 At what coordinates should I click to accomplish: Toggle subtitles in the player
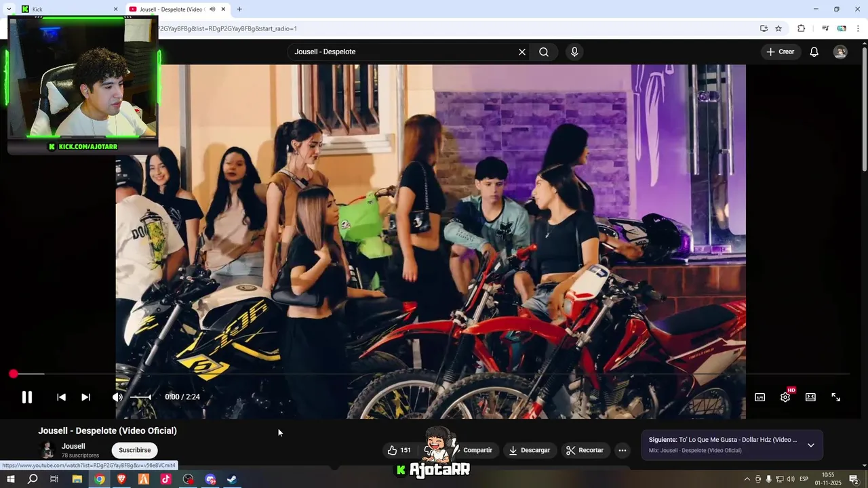point(759,397)
